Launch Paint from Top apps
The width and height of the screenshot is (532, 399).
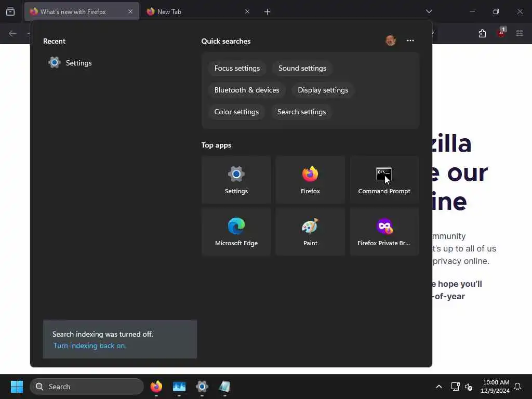pos(310,232)
